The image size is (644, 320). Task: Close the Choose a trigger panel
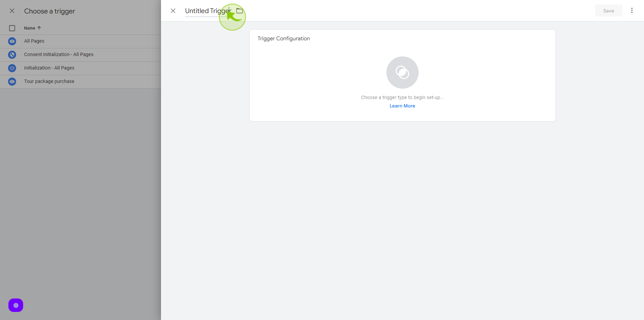click(x=12, y=11)
